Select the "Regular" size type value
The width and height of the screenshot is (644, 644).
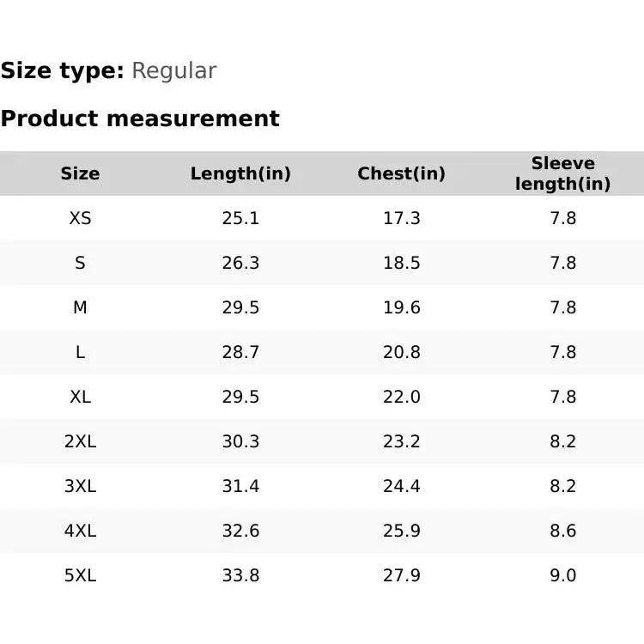(x=173, y=70)
